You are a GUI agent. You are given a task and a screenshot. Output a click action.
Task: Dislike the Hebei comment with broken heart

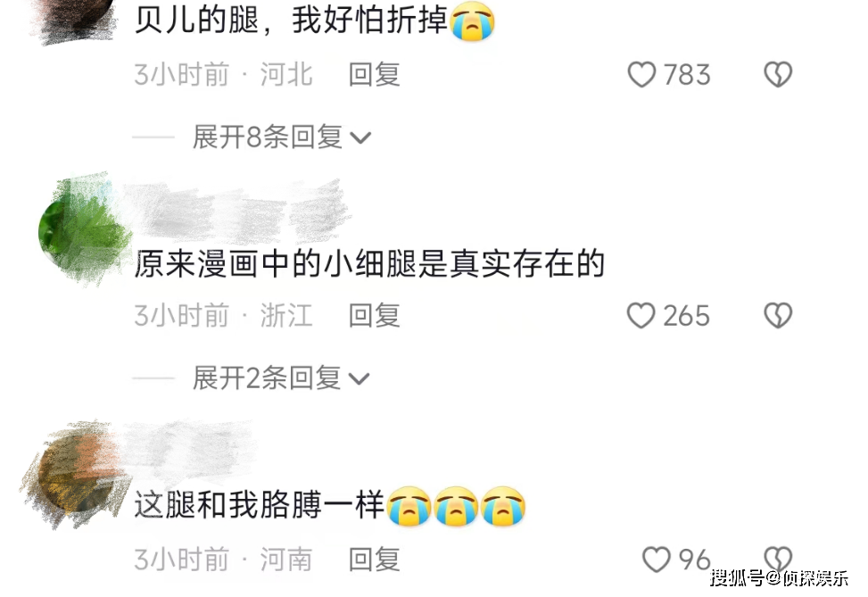[x=778, y=74]
